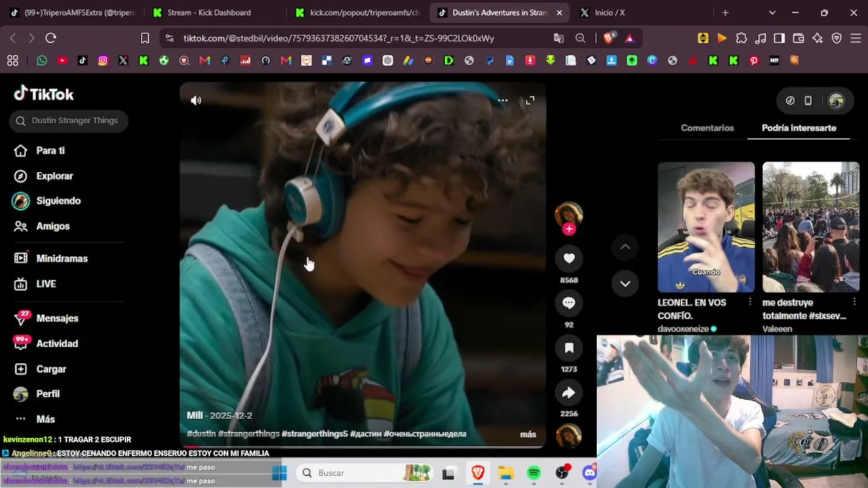Open the video's three-dot options menu
The image size is (868, 488).
(x=502, y=100)
